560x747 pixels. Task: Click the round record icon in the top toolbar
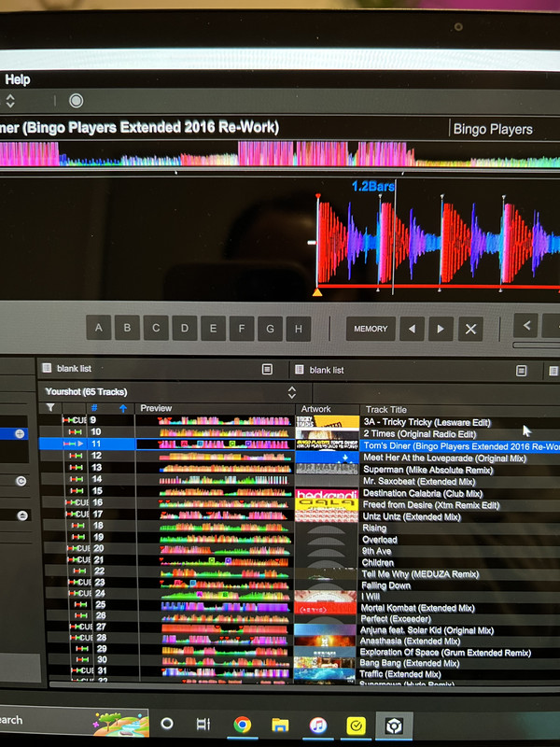(77, 101)
